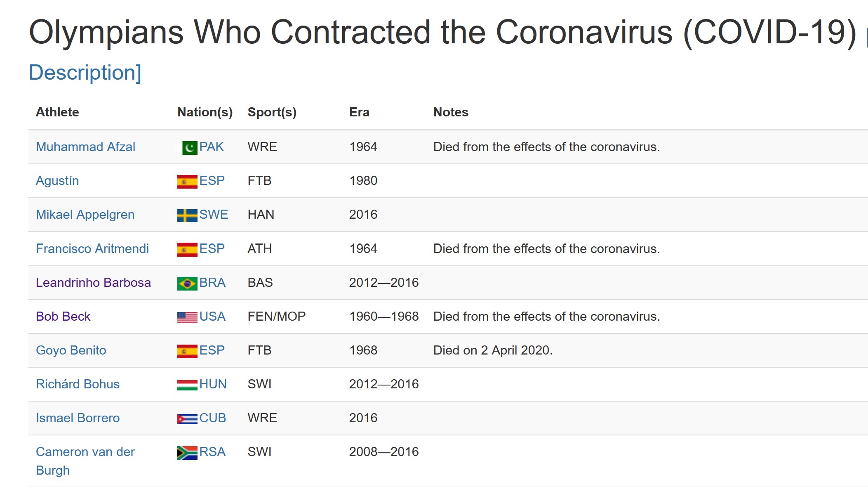
Task: Open Francisco Aritmendi's athlete link
Action: [x=92, y=249]
